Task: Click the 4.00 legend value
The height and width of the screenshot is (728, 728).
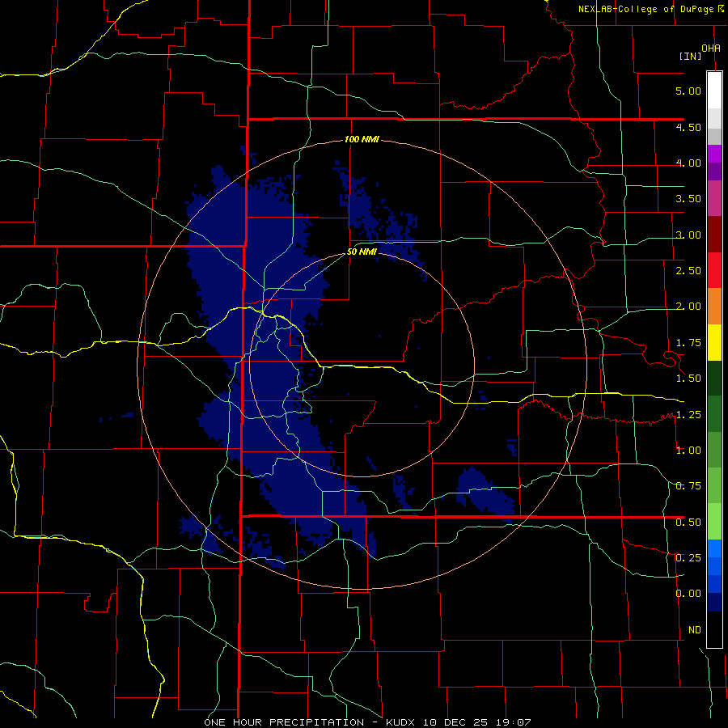Action: point(688,163)
